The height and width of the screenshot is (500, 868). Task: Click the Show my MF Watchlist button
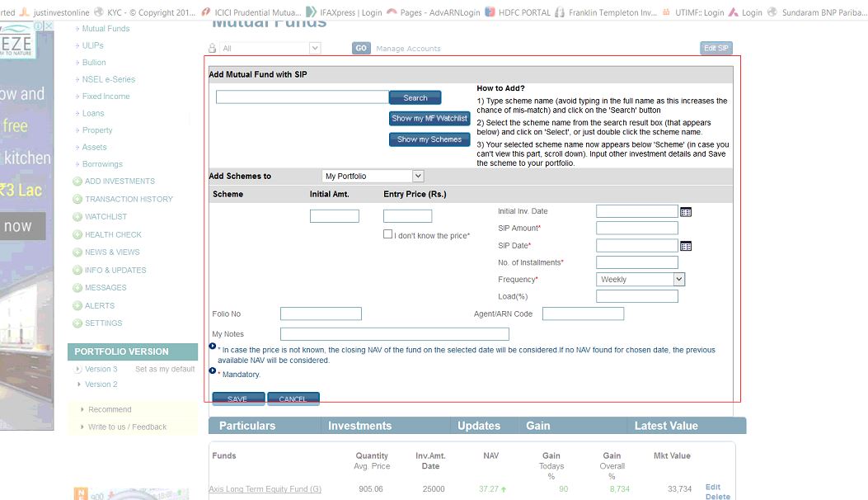tap(429, 119)
